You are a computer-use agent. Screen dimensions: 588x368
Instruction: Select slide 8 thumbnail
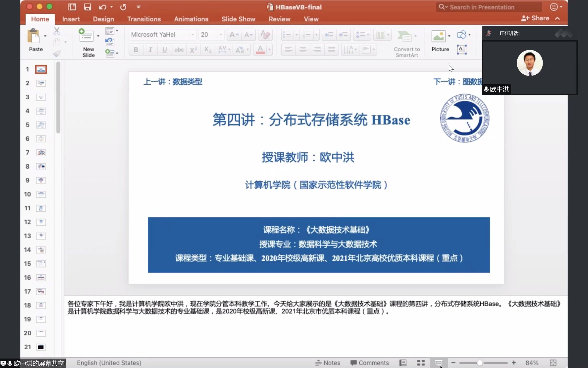[x=41, y=166]
